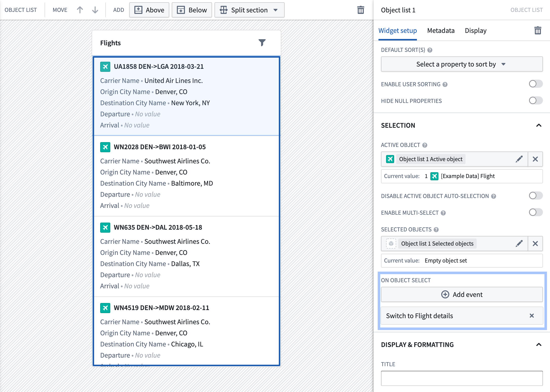Open the Default Sort property dropdown

tap(462, 64)
